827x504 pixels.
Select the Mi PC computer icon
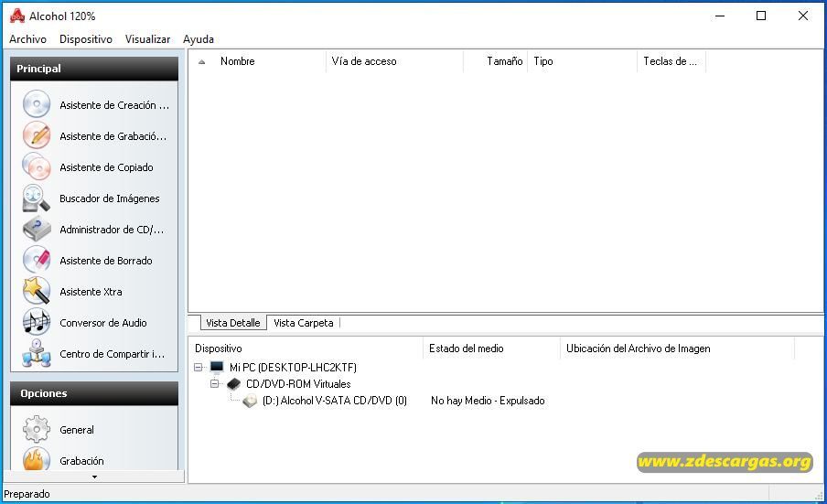217,367
